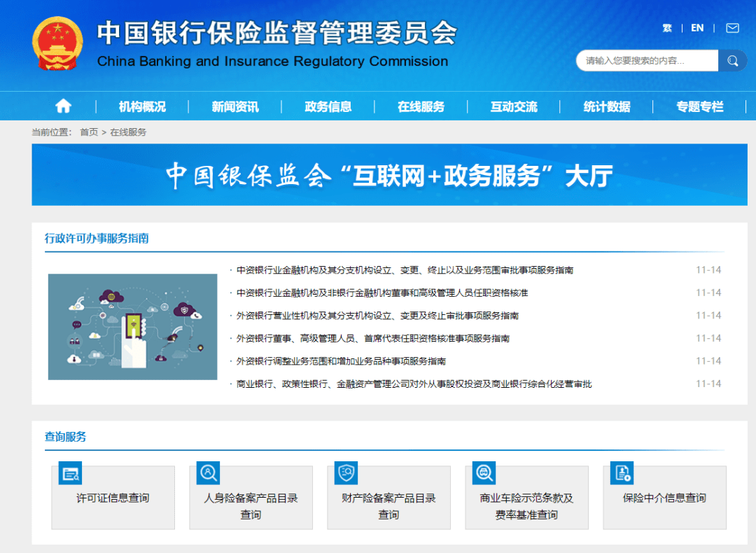
Task: Switch to traditional Chinese with 繁 icon
Action: (667, 28)
